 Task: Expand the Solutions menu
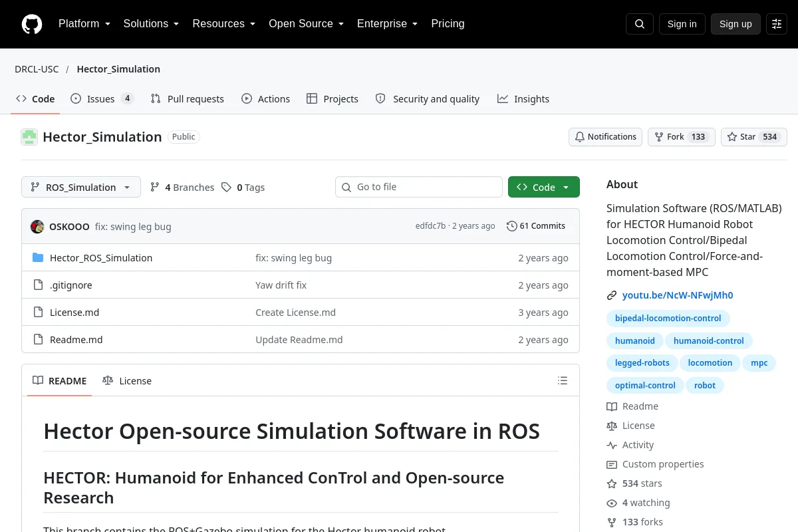point(151,24)
